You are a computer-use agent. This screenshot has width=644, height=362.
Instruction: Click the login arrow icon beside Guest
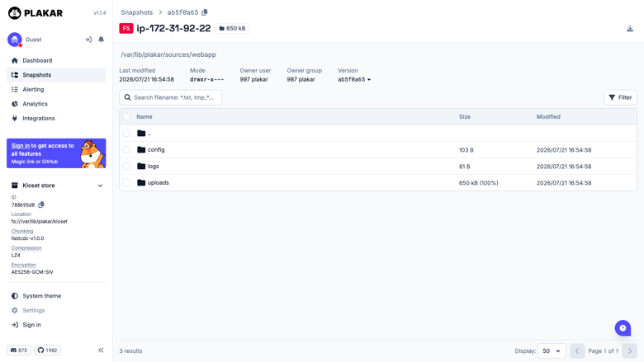click(x=88, y=40)
